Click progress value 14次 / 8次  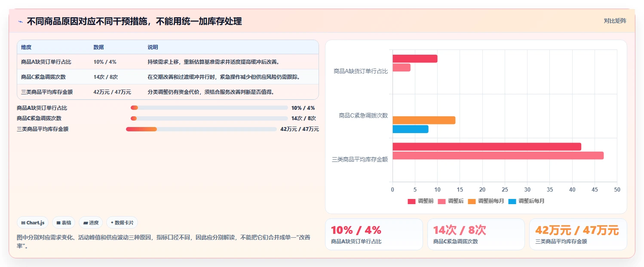tap(304, 118)
